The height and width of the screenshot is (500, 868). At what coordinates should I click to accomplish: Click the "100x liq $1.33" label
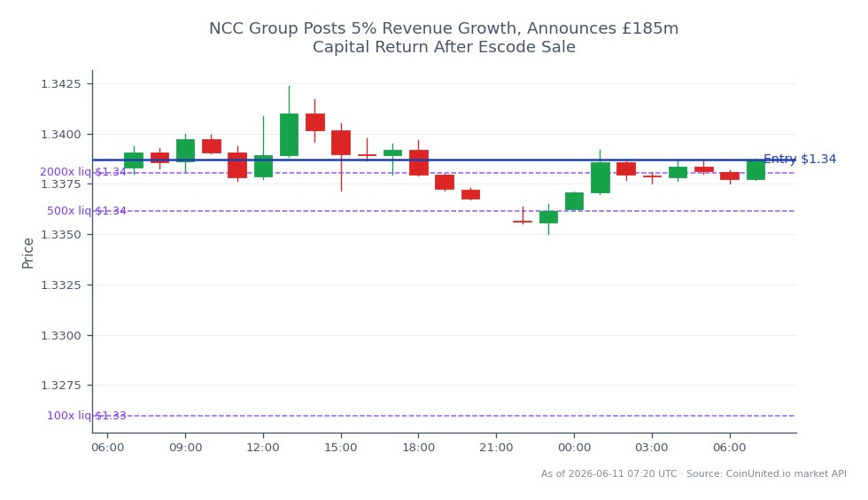point(87,415)
